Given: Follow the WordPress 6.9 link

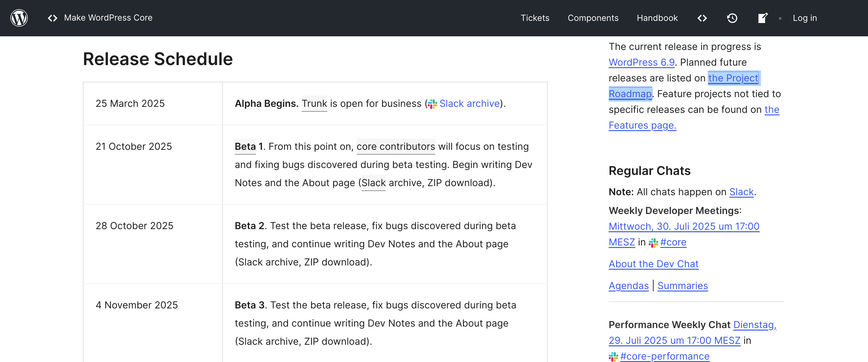Looking at the screenshot, I should click(641, 62).
